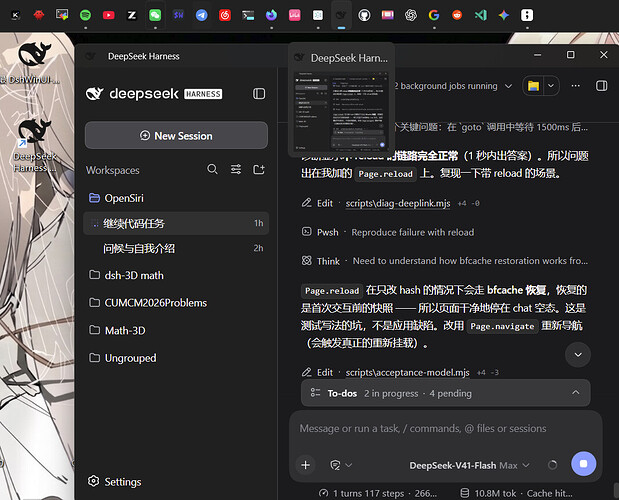Open the workspace filter settings icon
The width and height of the screenshot is (619, 500).
coord(236,169)
